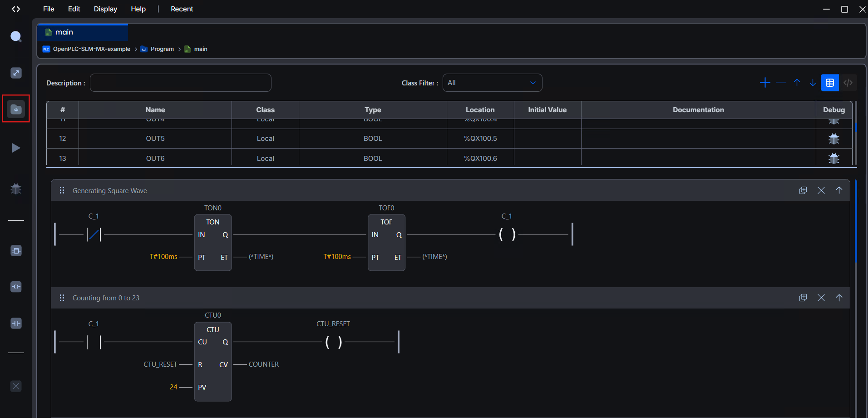Select the coil tool in the sidebar
Viewport: 868px width, 418px height.
pyautogui.click(x=16, y=287)
